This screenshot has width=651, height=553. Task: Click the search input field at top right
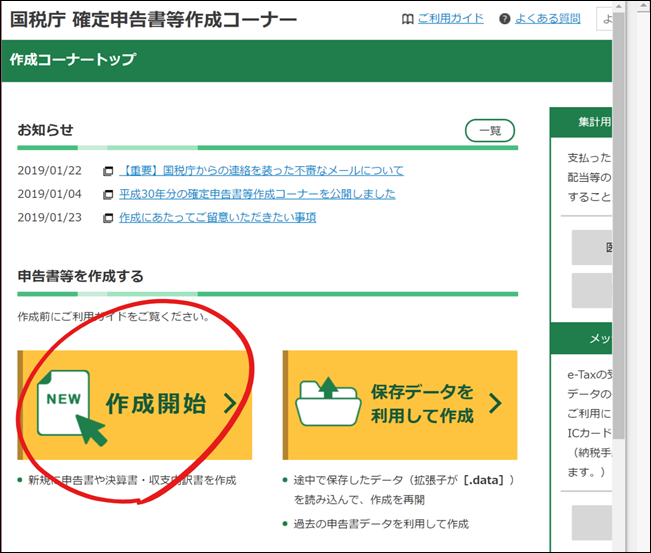604,19
